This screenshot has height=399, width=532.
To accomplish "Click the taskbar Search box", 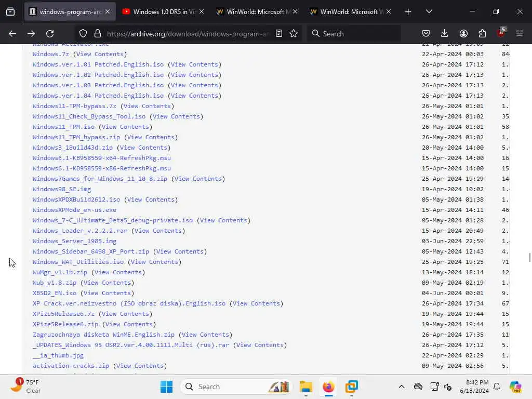I will [236, 387].
